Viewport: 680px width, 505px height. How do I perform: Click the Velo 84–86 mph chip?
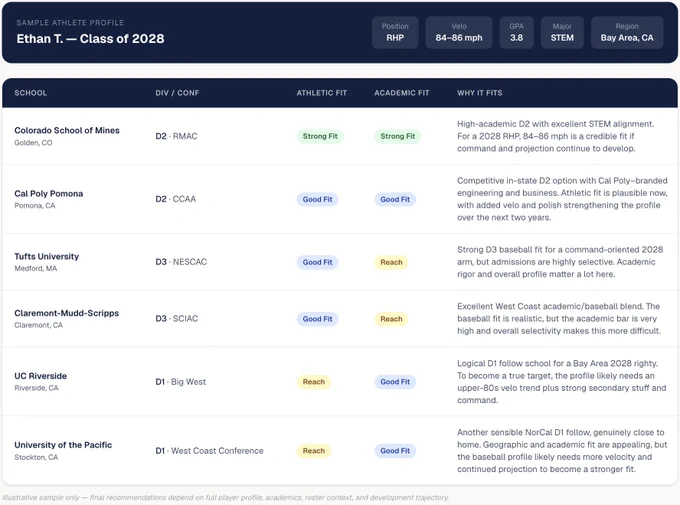[459, 33]
